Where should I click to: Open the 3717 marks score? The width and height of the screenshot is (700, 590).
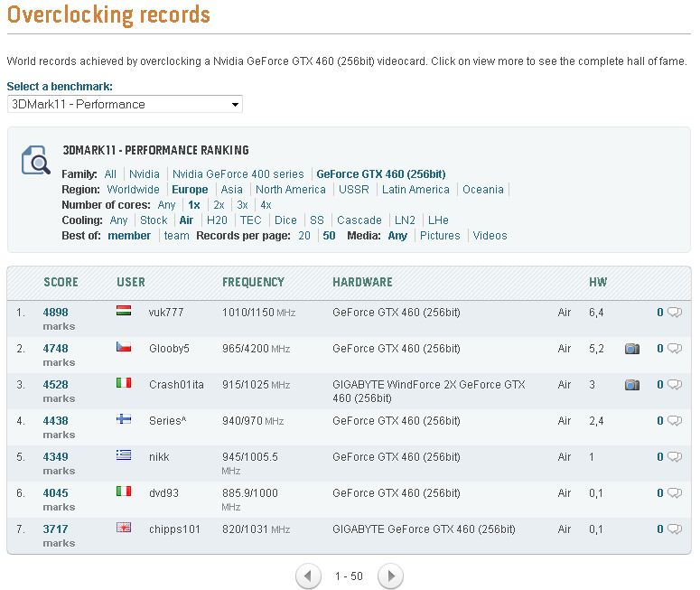pyautogui.click(x=55, y=529)
